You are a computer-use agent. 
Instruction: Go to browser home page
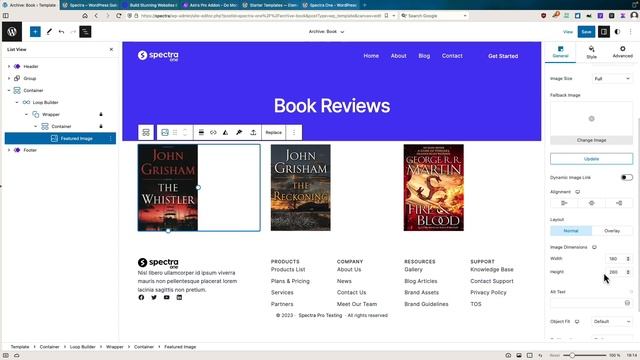coord(85,16)
